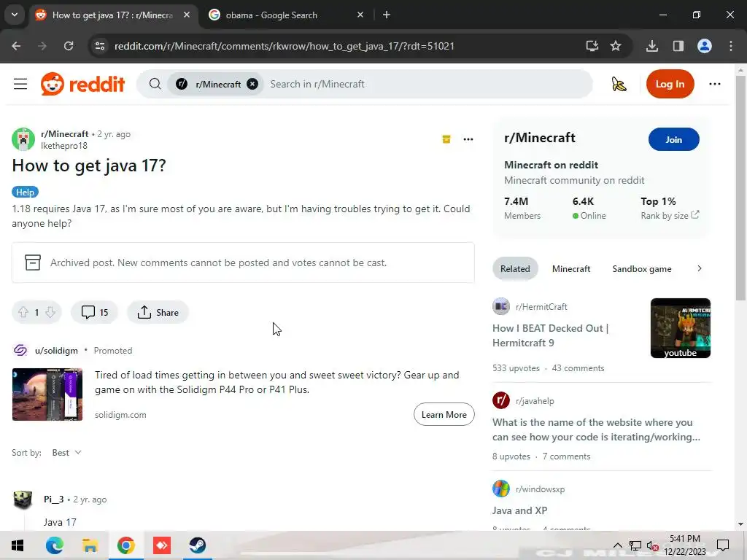Open user lkethepro18's profile
This screenshot has width=747, height=560.
tap(64, 146)
